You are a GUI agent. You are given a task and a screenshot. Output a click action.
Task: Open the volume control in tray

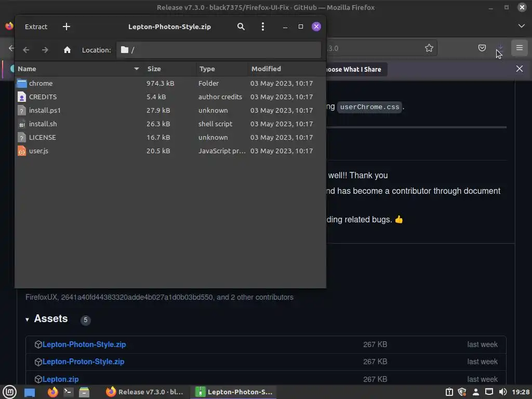pos(503,392)
